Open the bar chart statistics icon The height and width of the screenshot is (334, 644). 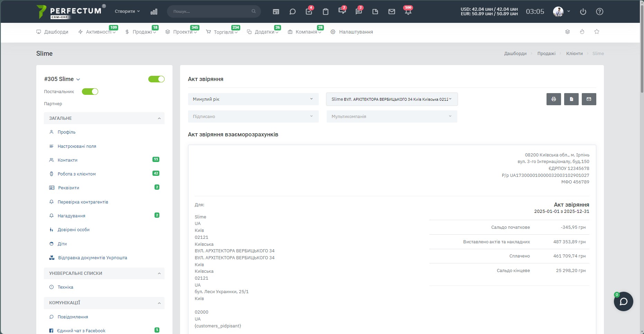[x=154, y=11]
